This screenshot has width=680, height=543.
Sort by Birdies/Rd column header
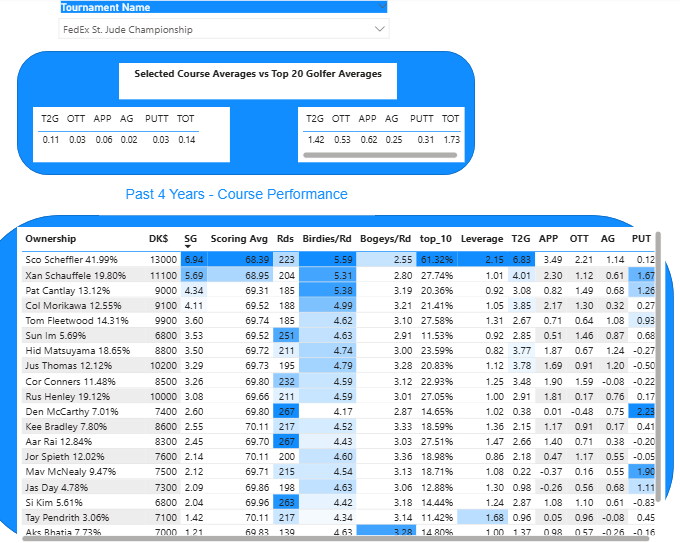(x=327, y=239)
